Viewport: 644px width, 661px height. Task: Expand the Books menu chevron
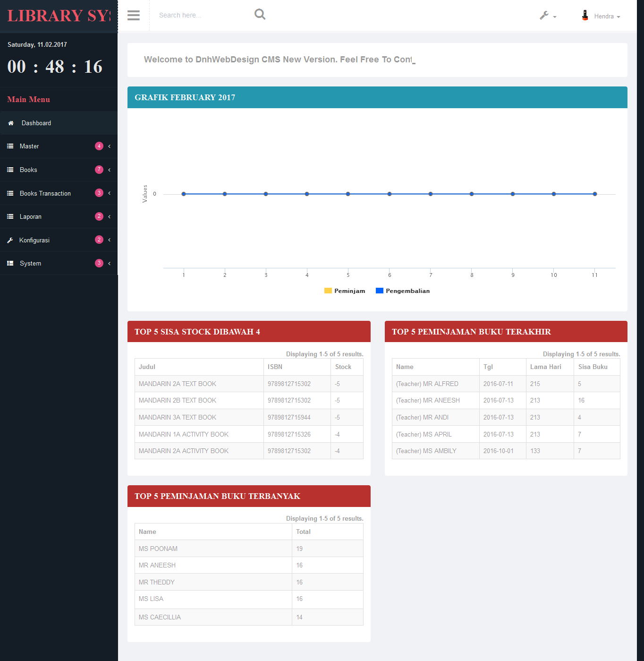pos(110,170)
